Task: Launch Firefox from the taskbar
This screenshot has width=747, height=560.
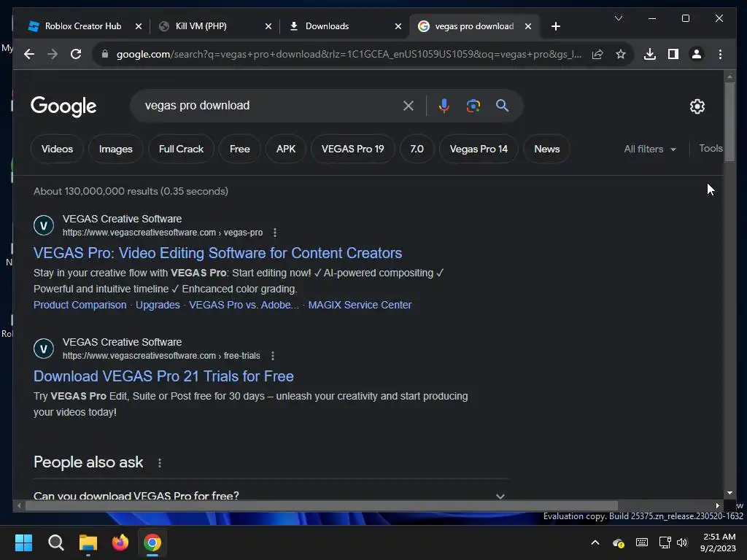Action: click(120, 542)
